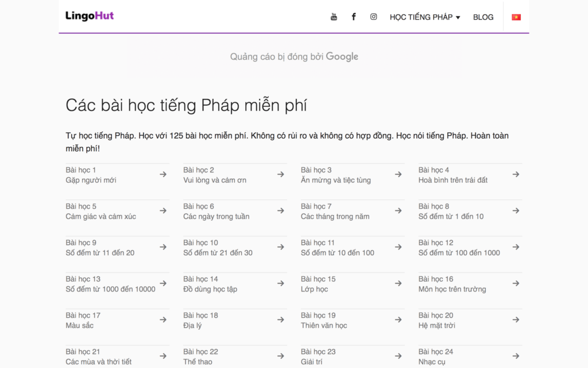
Task: Open lesson link Ăn mừng và tiệc tùng
Action: coord(335,180)
